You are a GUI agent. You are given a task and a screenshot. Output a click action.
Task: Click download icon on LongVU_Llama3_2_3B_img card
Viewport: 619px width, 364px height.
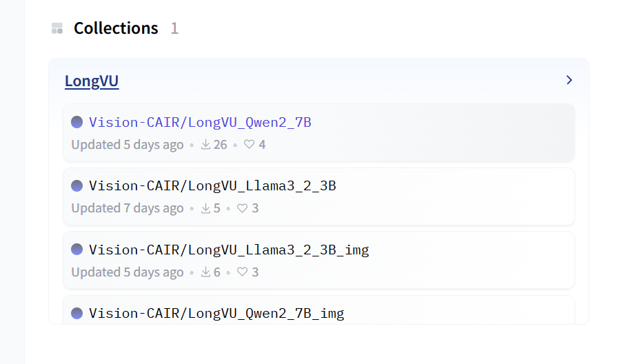(205, 272)
